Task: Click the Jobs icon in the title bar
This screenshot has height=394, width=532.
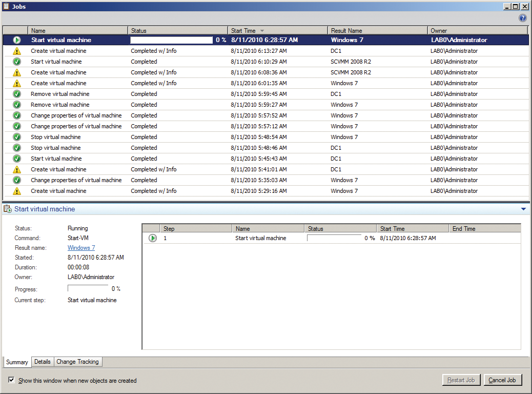Action: pyautogui.click(x=5, y=6)
